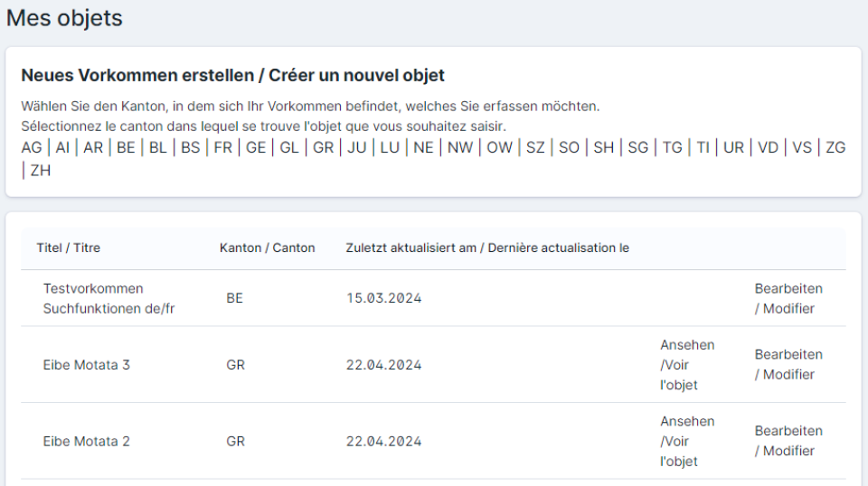The image size is (868, 486).
Task: Choose the BE canton link
Action: [126, 147]
